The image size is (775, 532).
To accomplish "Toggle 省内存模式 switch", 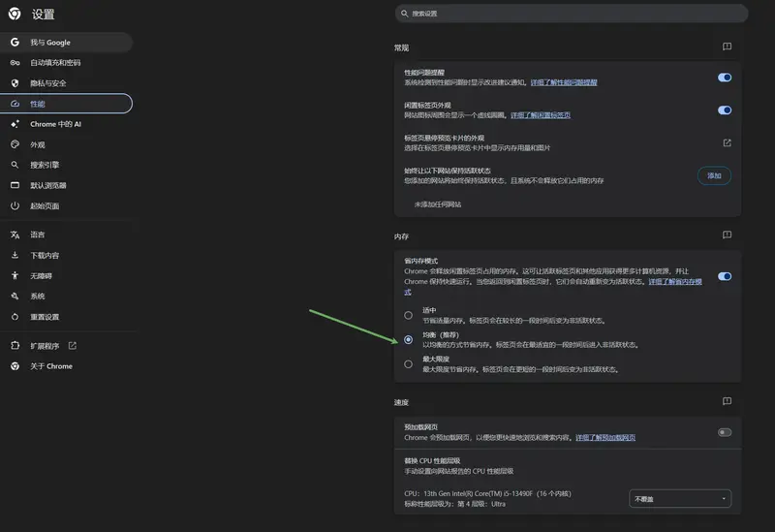I will coord(725,276).
